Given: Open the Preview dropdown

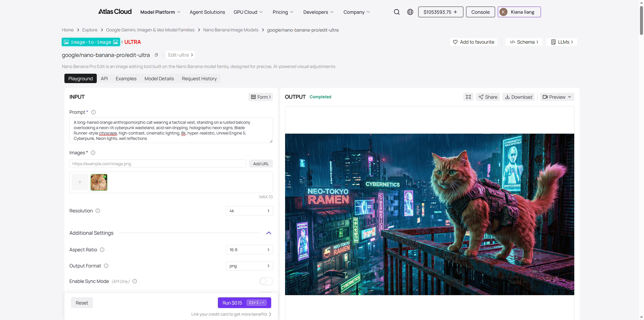Looking at the screenshot, I should click(x=557, y=97).
